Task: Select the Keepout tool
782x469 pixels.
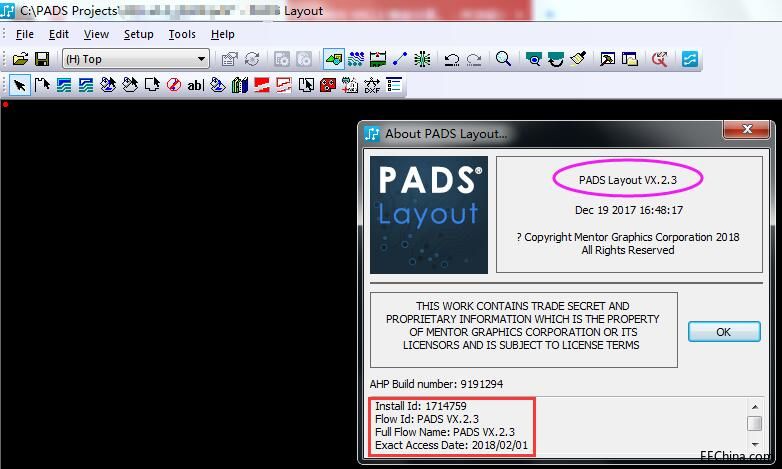Action: click(174, 85)
